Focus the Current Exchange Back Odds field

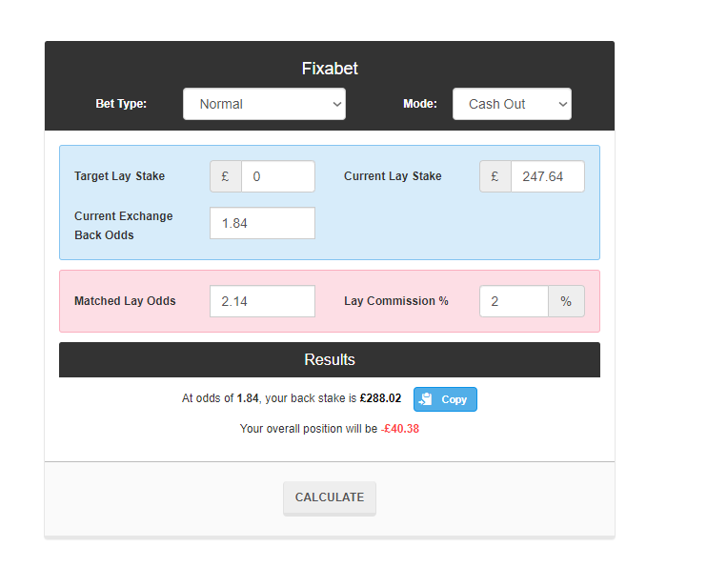262,223
